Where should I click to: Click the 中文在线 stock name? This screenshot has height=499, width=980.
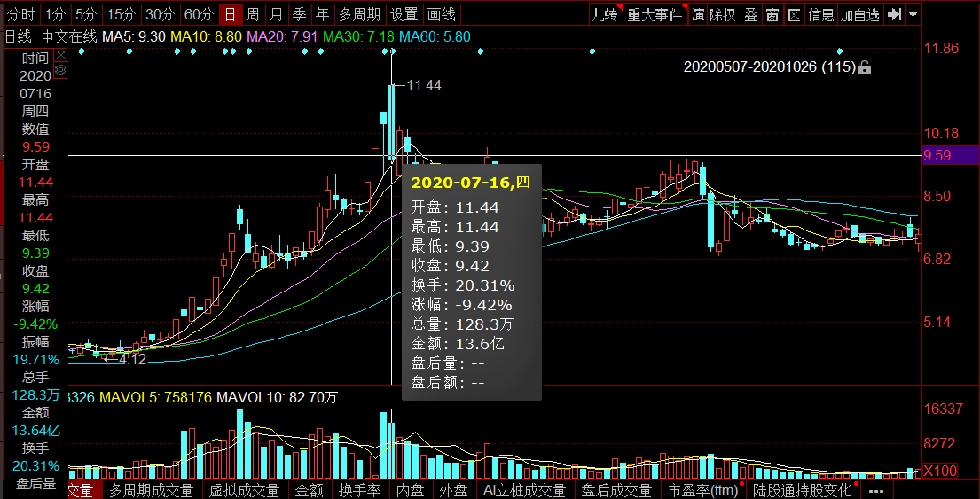click(x=69, y=37)
